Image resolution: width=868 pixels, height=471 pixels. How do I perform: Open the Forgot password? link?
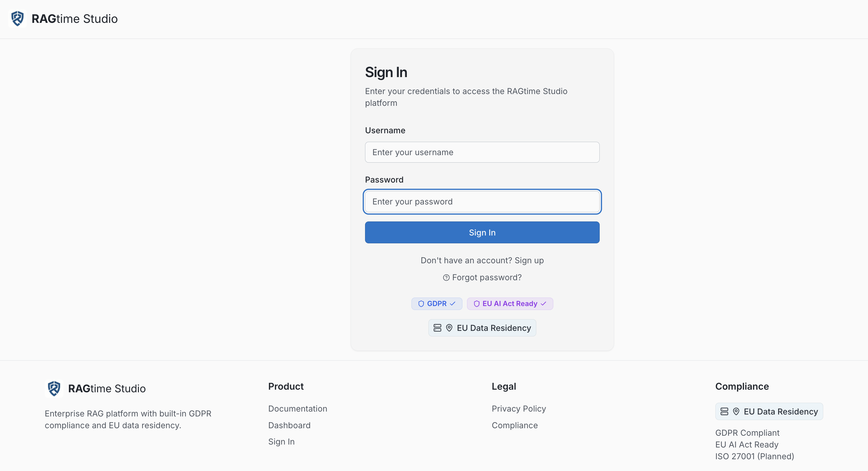point(482,277)
